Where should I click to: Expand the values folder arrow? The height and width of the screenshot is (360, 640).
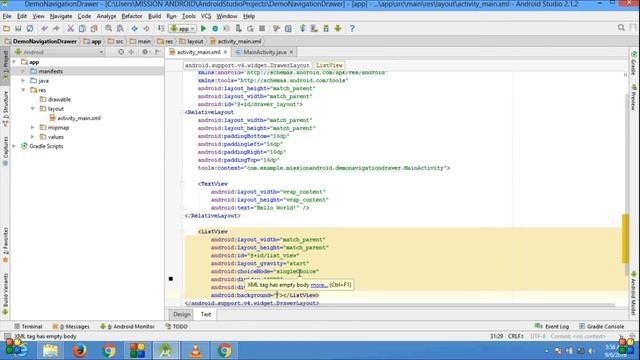(33, 137)
